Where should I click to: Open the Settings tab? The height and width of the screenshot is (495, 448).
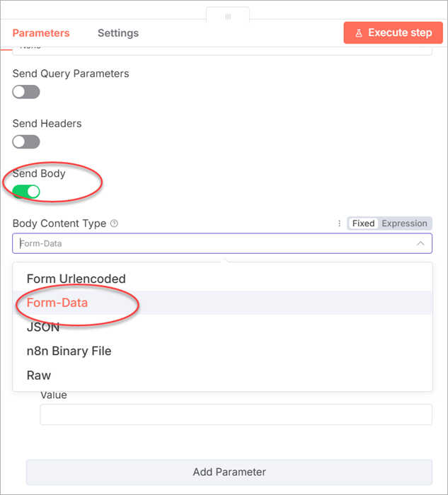[x=118, y=33]
